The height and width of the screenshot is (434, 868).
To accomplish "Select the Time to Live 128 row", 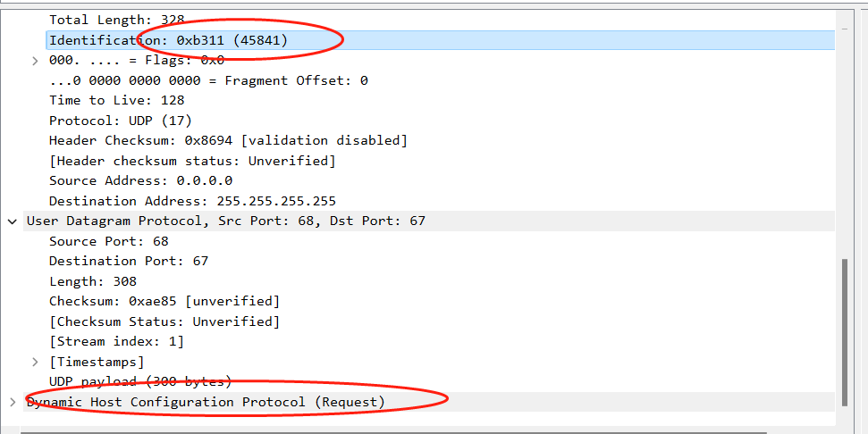I will pos(116,100).
